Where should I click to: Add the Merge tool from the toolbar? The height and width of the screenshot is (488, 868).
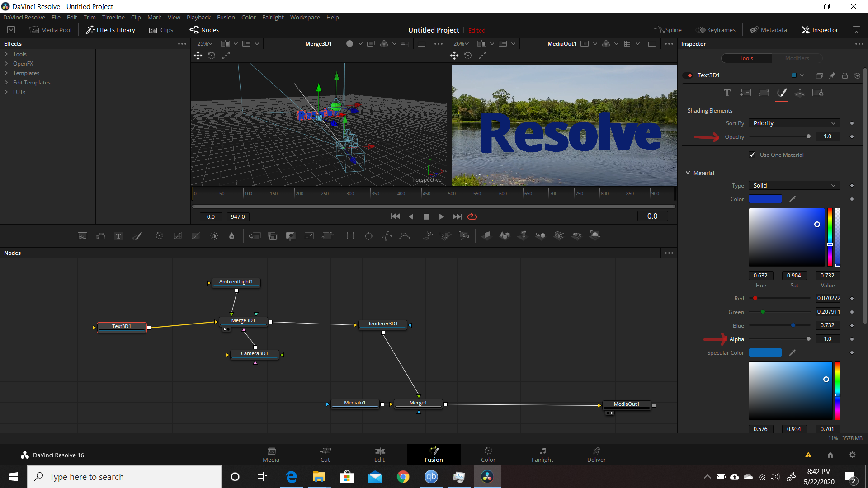tap(255, 236)
